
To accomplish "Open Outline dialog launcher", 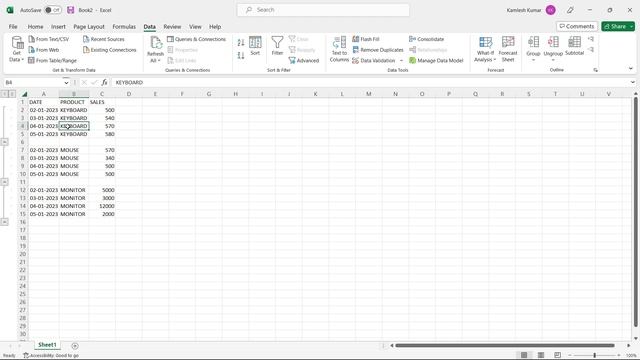I will pyautogui.click(x=596, y=70).
